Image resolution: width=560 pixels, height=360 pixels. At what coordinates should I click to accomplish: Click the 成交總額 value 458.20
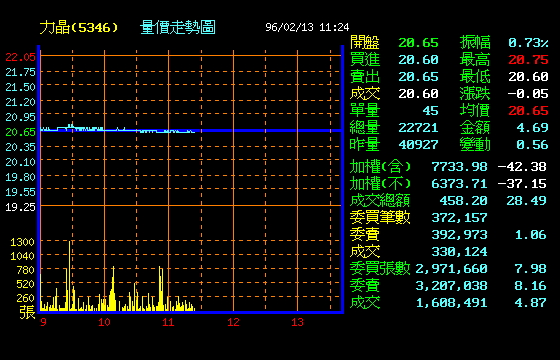pyautogui.click(x=463, y=200)
